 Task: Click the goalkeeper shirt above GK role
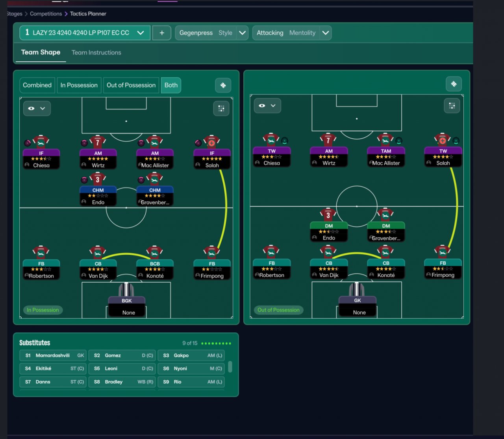click(x=357, y=289)
